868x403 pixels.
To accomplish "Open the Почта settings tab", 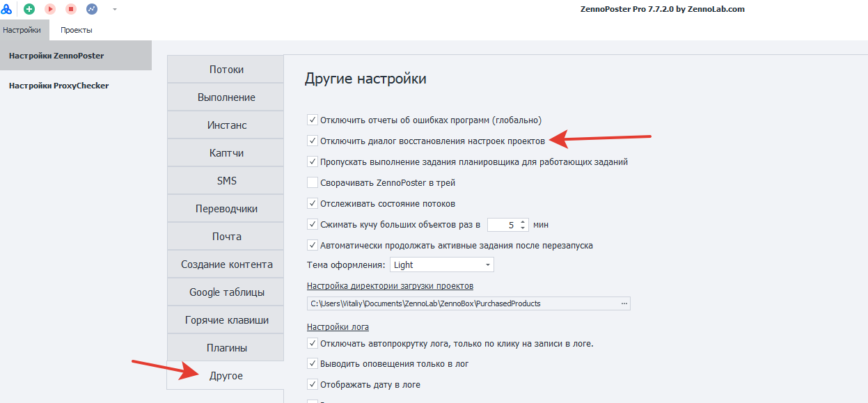I will (x=226, y=237).
